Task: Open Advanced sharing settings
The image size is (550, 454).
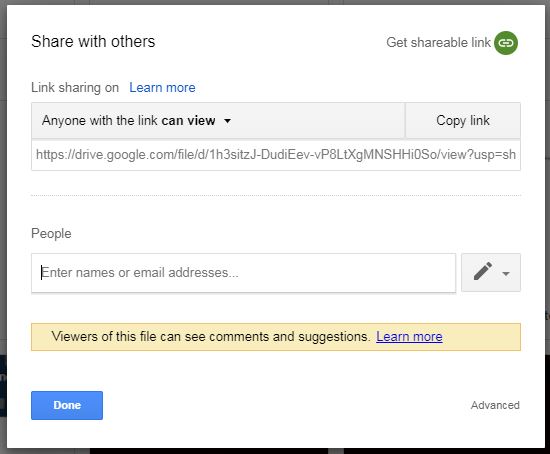Action: pyautogui.click(x=495, y=405)
